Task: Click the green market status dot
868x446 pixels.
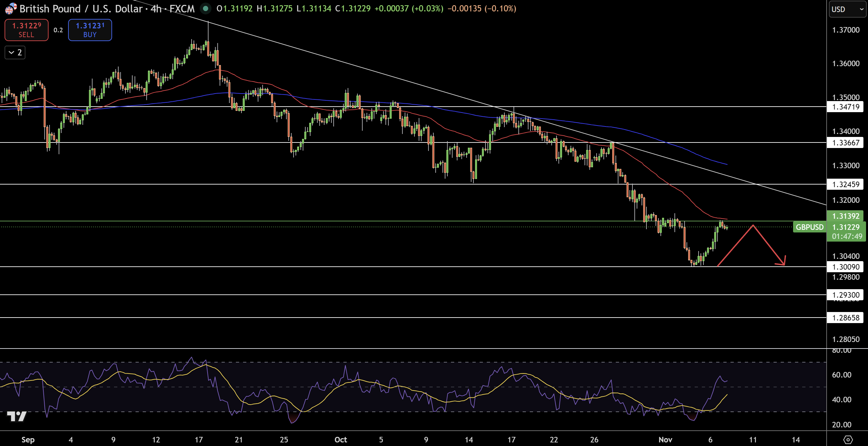Action: click(x=206, y=9)
